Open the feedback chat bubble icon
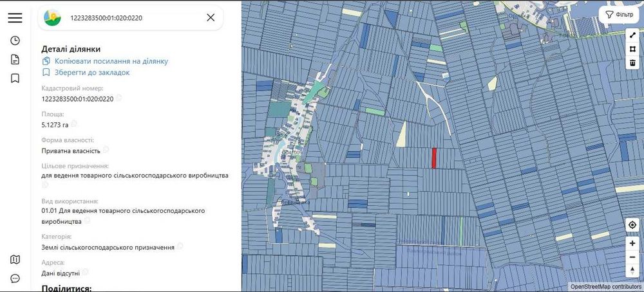The width and height of the screenshot is (644, 292). coord(15,278)
